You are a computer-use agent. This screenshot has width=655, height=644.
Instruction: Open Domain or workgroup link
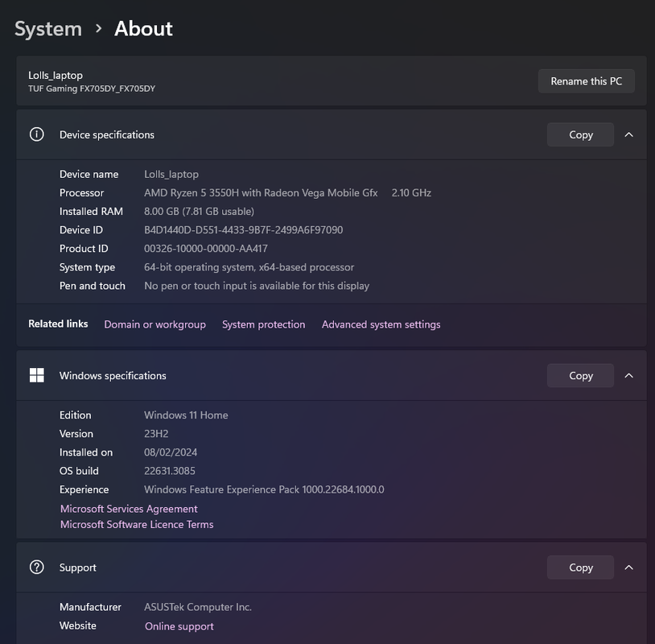click(155, 324)
